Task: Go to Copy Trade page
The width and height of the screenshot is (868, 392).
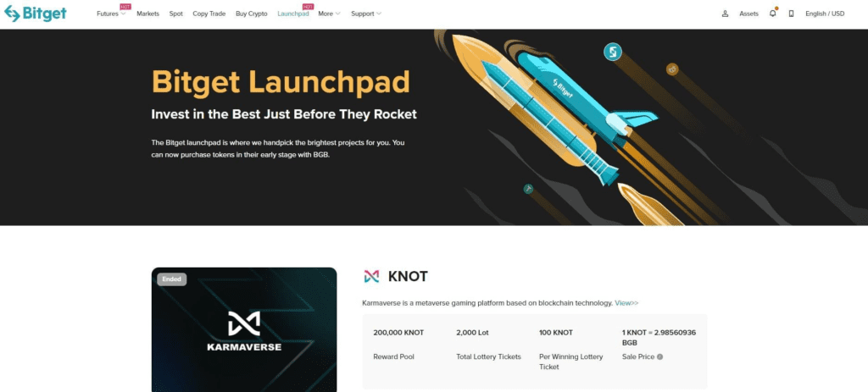Action: pos(209,14)
